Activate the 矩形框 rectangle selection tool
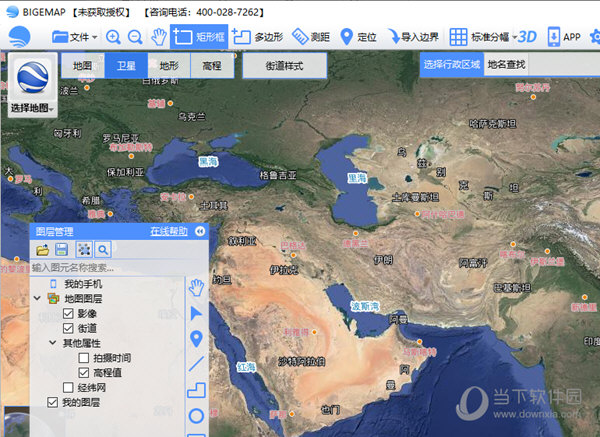This screenshot has width=600, height=437. 198,37
